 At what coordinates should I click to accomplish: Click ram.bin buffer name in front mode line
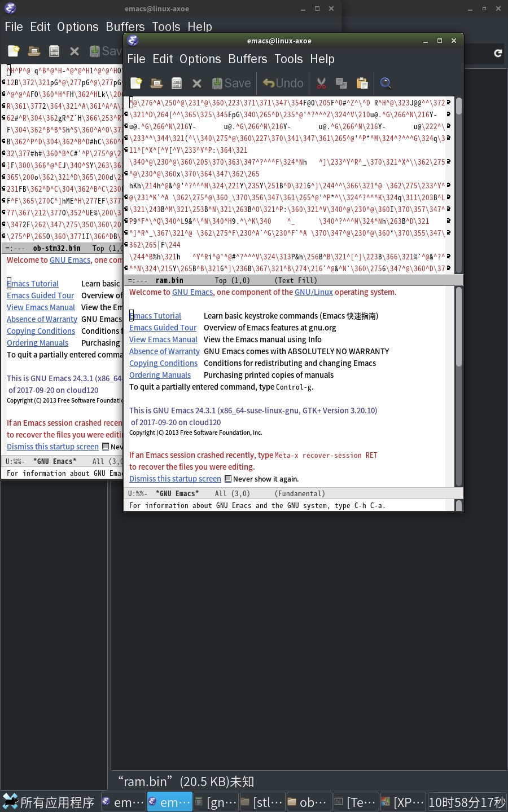169,280
